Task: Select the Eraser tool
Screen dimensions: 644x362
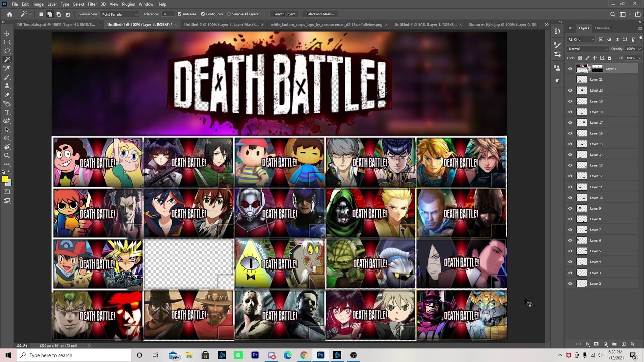Action: [x=7, y=95]
